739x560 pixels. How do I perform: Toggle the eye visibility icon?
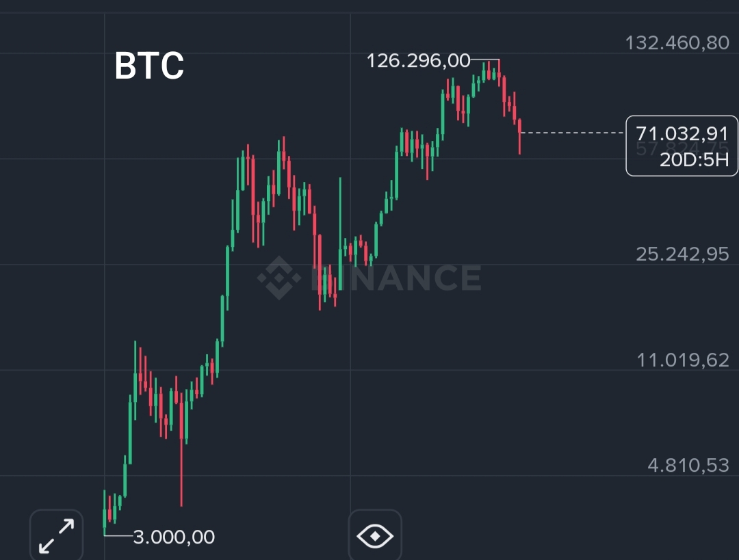(375, 535)
